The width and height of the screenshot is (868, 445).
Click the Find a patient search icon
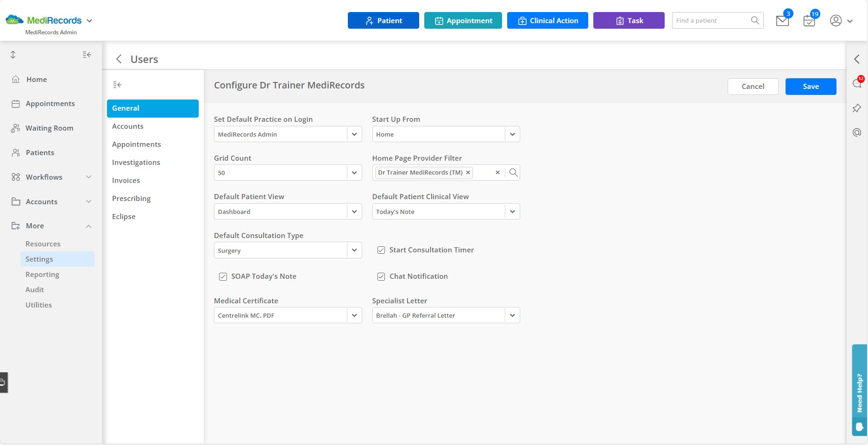(x=755, y=20)
